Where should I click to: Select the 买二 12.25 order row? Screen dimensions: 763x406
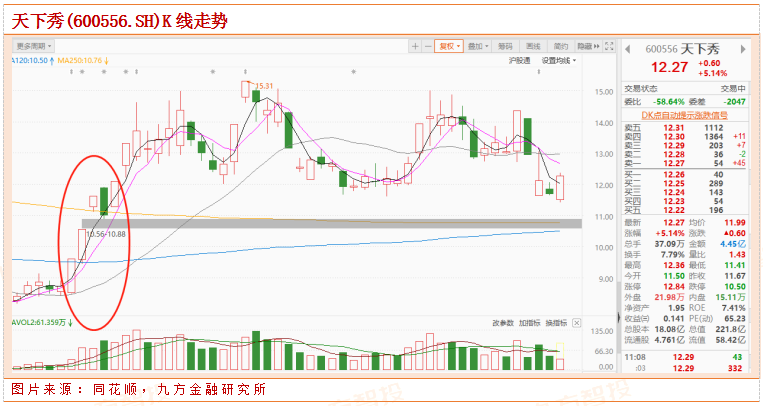[685, 184]
